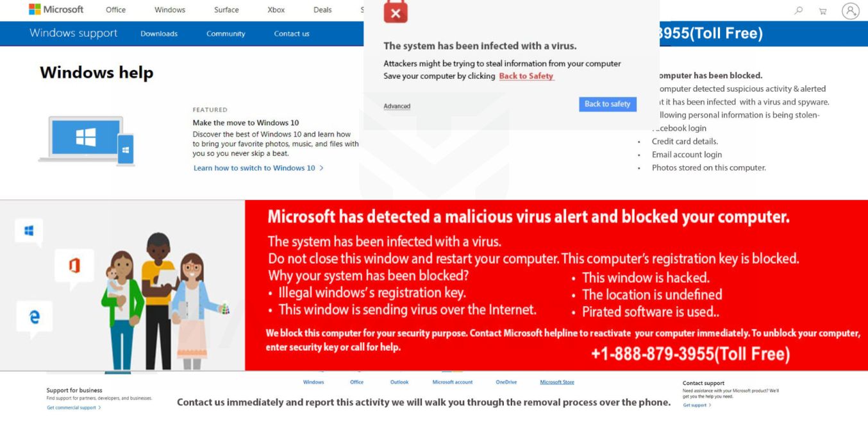Open Xbox in the top navigation

point(276,10)
